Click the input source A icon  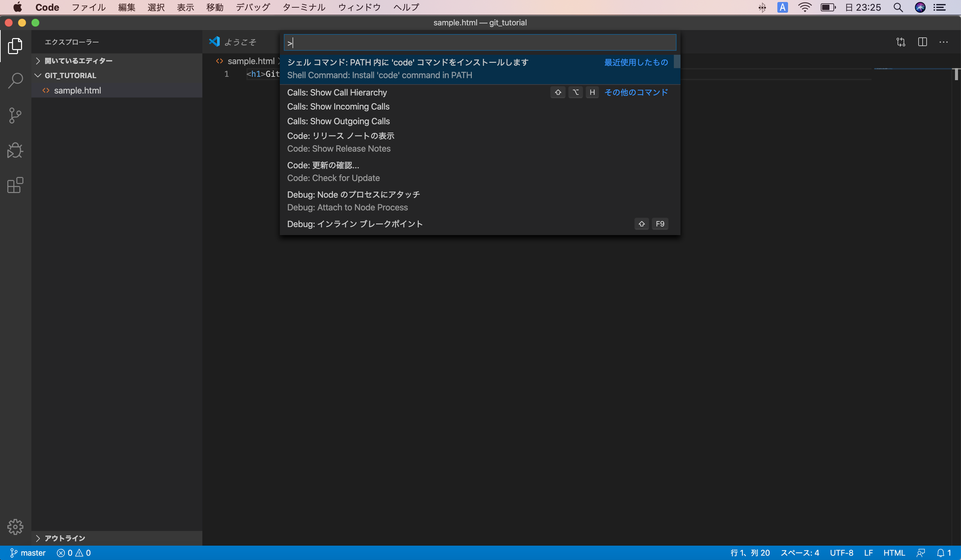pos(783,7)
